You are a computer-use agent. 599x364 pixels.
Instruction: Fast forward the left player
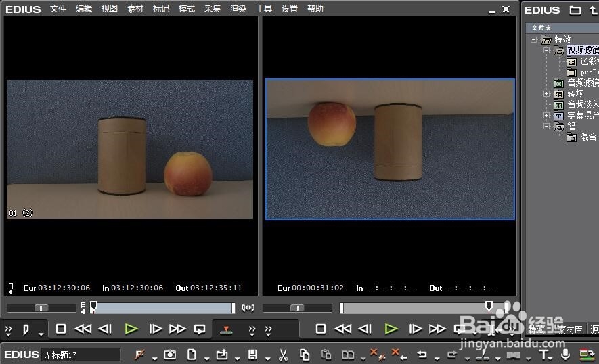pos(177,329)
